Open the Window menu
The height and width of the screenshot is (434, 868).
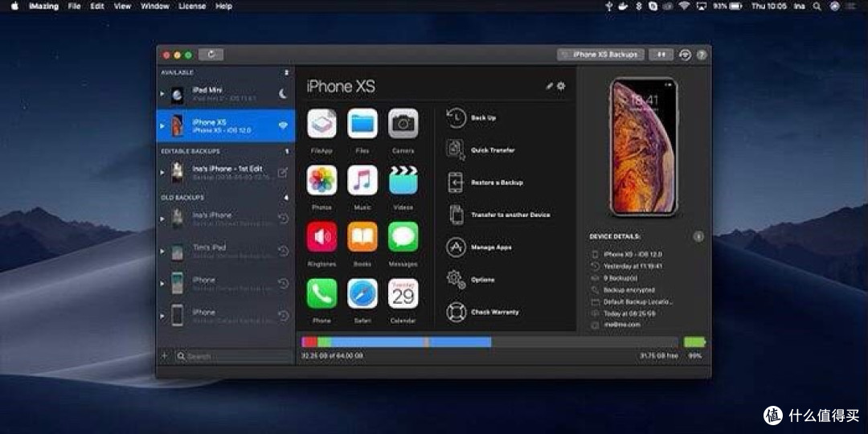tap(155, 6)
